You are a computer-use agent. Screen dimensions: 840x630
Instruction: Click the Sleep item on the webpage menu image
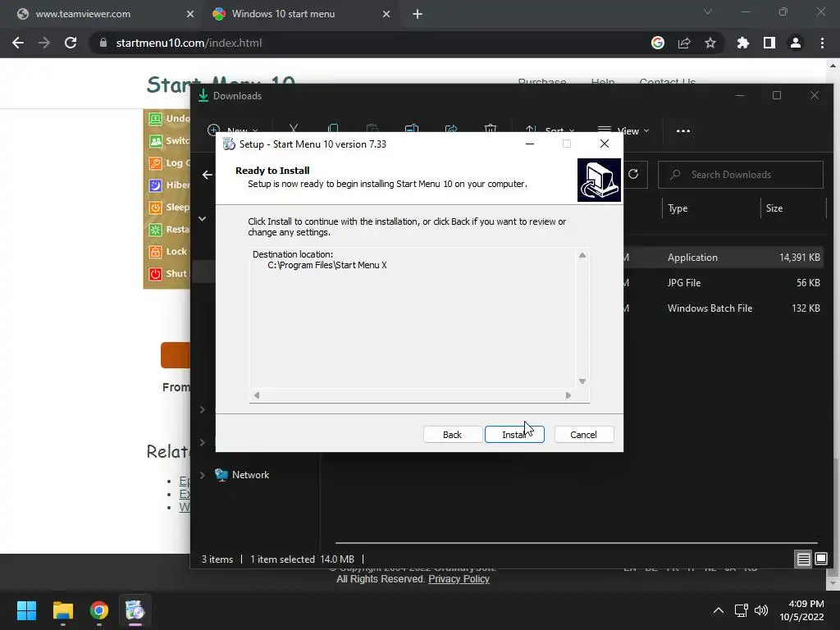point(168,208)
